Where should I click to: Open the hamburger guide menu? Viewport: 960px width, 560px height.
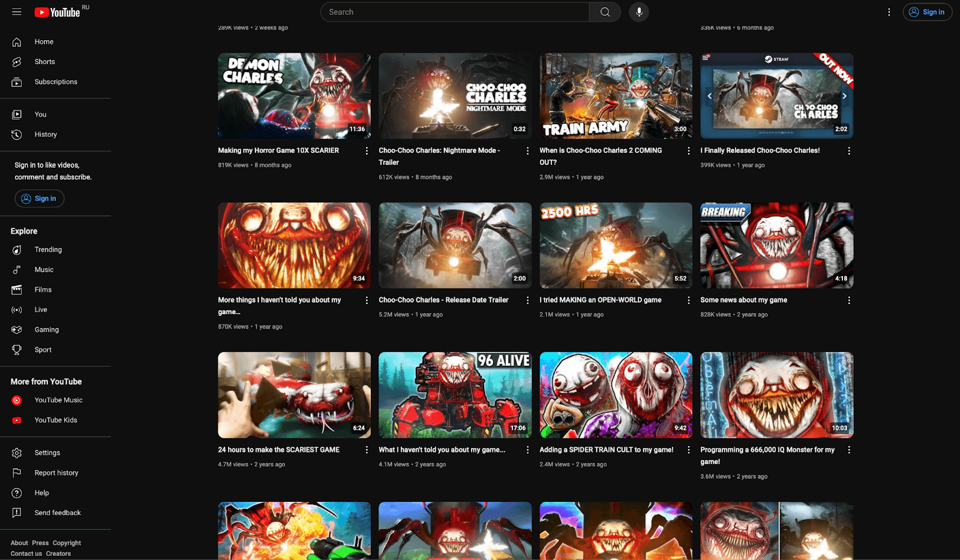(17, 12)
